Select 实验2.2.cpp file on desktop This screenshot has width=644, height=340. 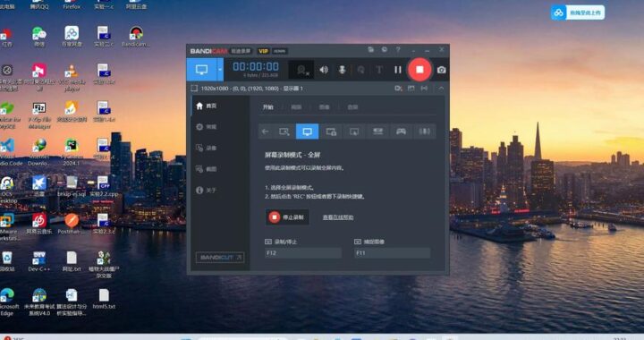click(104, 186)
